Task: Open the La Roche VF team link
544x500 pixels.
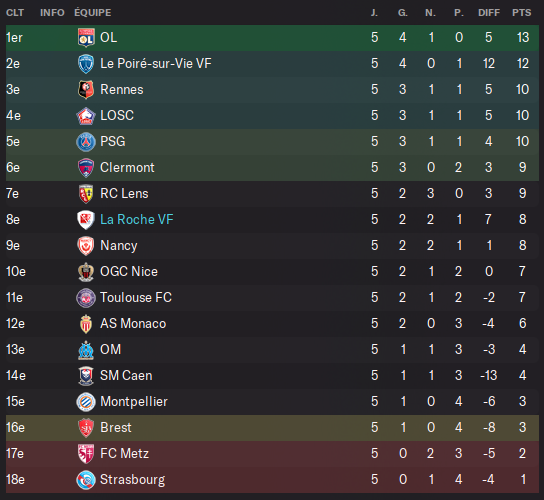Action: point(137,219)
